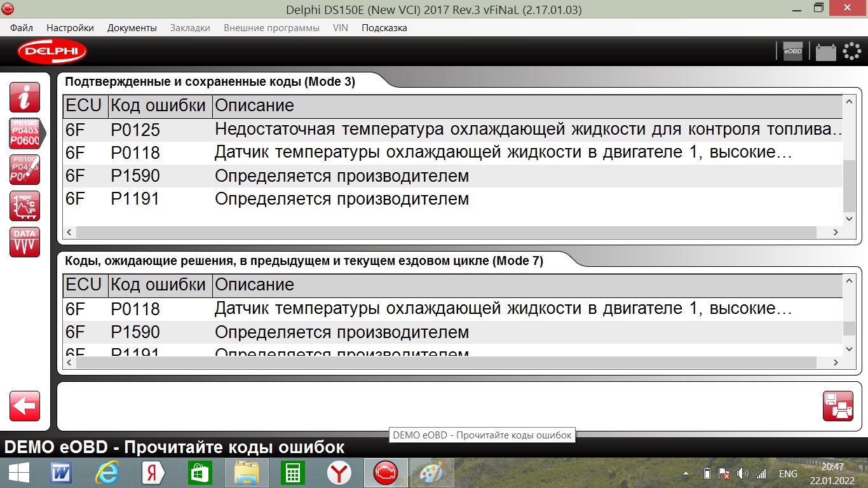Select the read fault codes icon
Image resolution: width=868 pixels, height=488 pixels.
click(x=25, y=133)
